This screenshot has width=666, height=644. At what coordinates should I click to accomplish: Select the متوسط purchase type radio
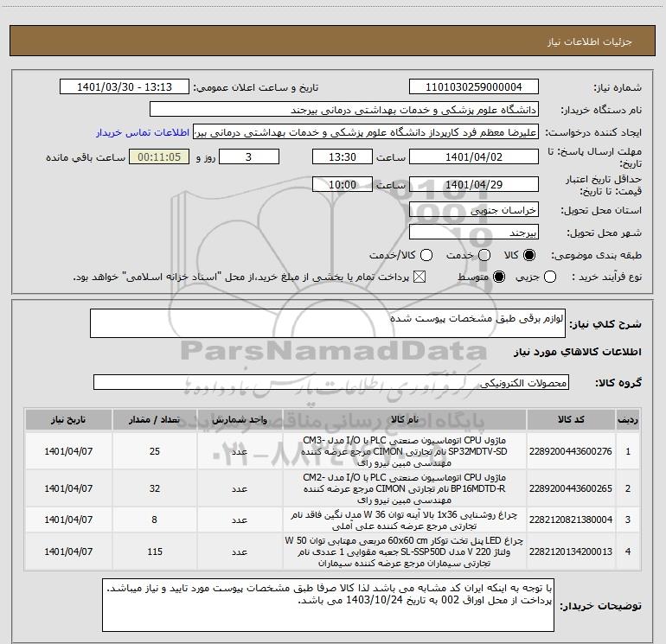[499, 277]
